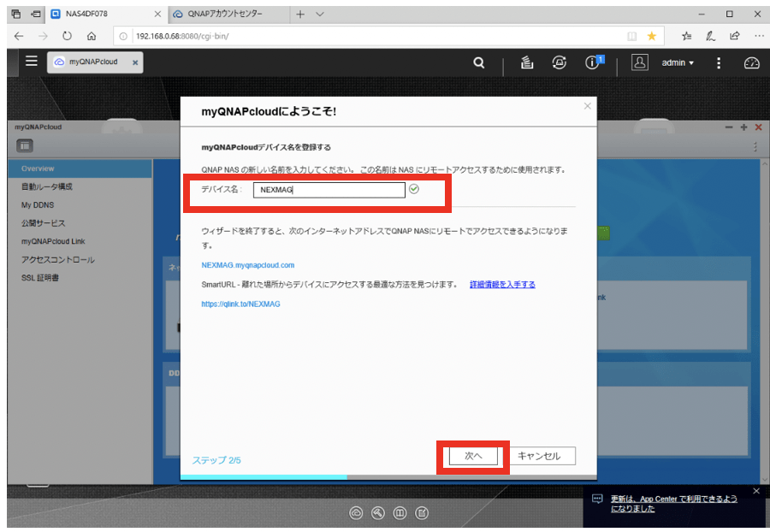Toggle sidebar panel icon in myQNAPcloud window
The width and height of the screenshot is (770, 532).
(x=25, y=145)
